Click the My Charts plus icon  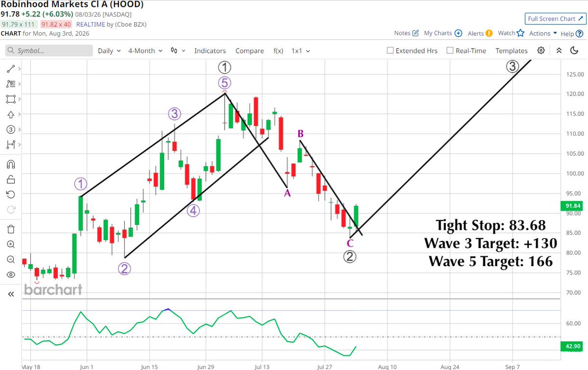click(x=458, y=33)
